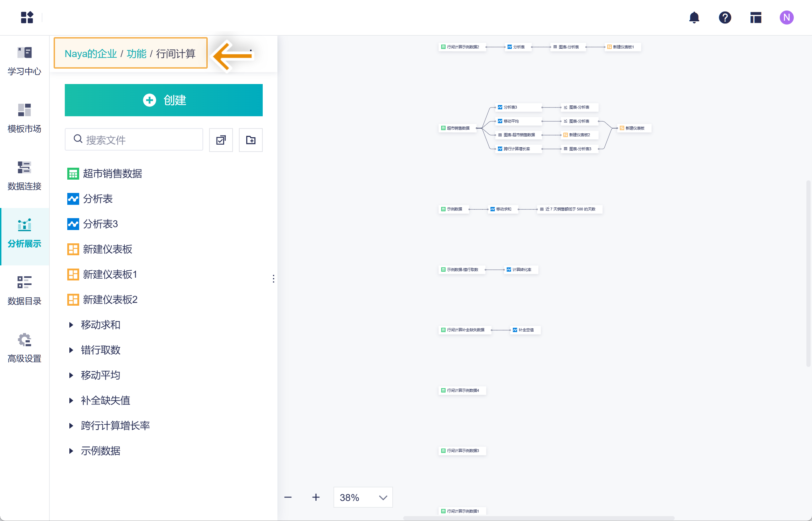The height and width of the screenshot is (521, 812).
Task: Expand the 移动求和 folder
Action: point(71,325)
